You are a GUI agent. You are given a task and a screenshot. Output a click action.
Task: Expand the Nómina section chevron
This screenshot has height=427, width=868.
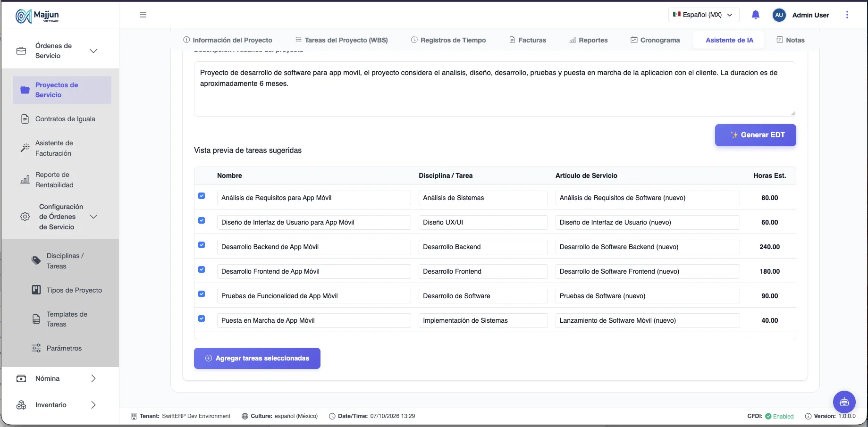click(x=93, y=378)
